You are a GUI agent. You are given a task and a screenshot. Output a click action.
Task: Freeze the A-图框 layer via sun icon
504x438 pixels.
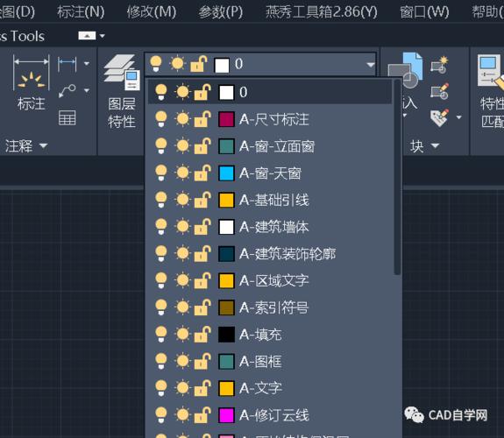[182, 362]
